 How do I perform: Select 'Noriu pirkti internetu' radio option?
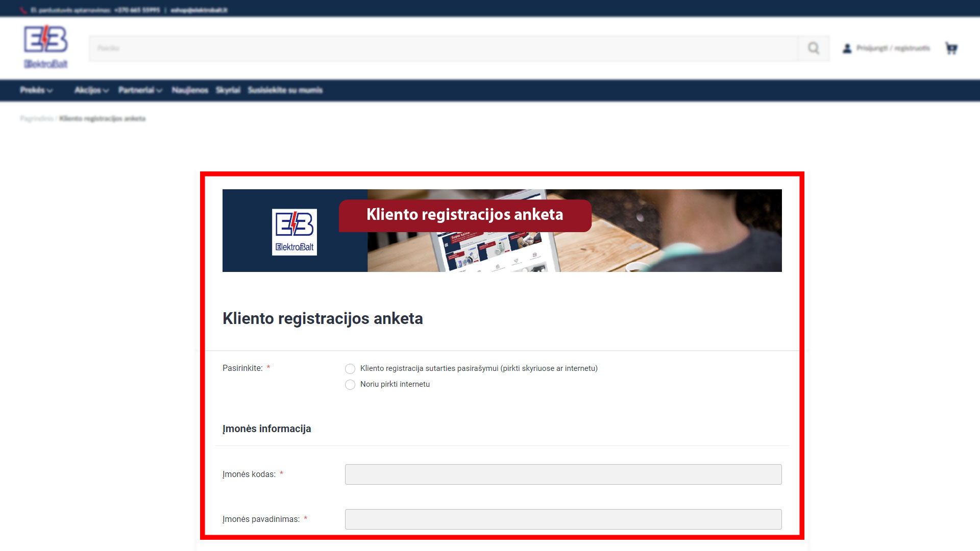[350, 385]
